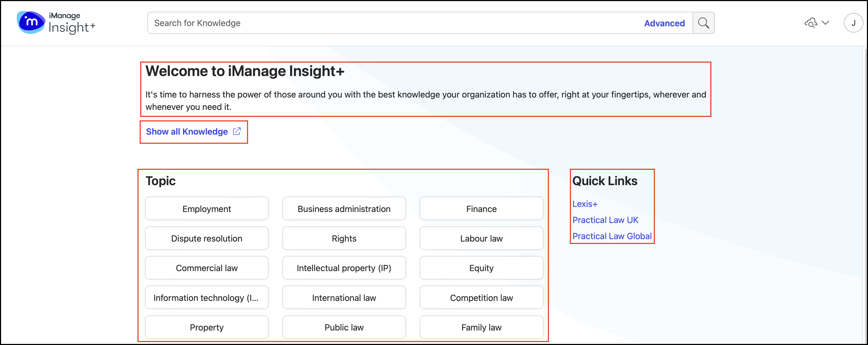Open the truncated Information technology topic
868x345 pixels.
tap(207, 297)
